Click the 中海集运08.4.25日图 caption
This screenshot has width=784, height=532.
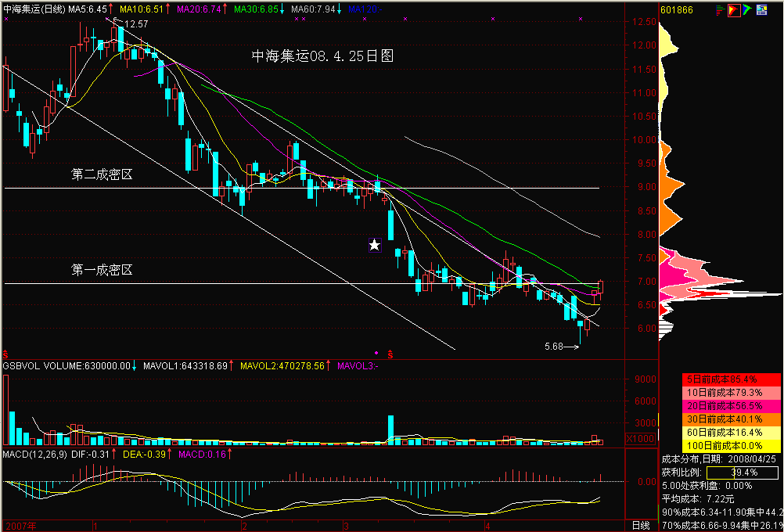pos(322,56)
